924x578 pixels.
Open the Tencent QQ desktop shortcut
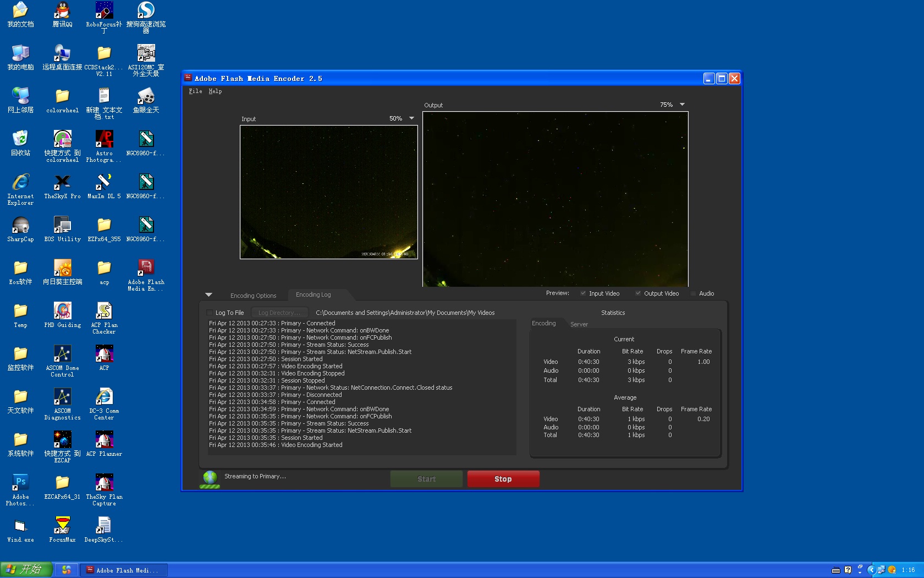(x=62, y=14)
